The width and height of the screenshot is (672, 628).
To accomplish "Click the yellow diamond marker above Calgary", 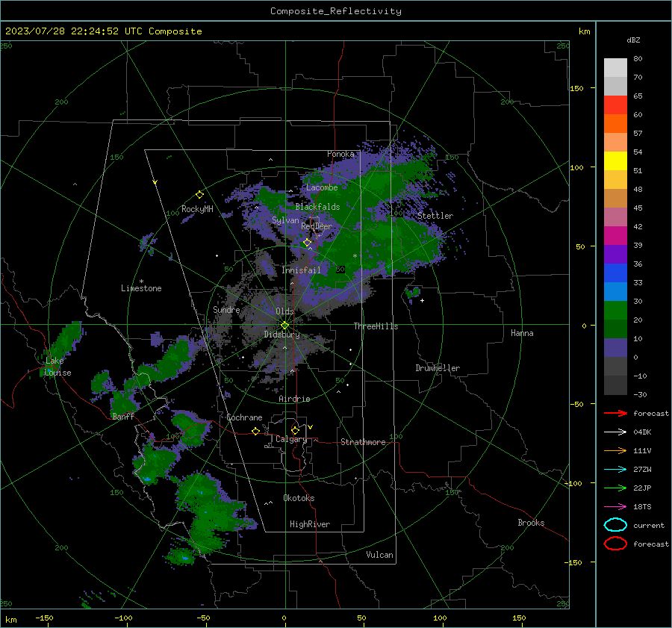I will [x=295, y=430].
